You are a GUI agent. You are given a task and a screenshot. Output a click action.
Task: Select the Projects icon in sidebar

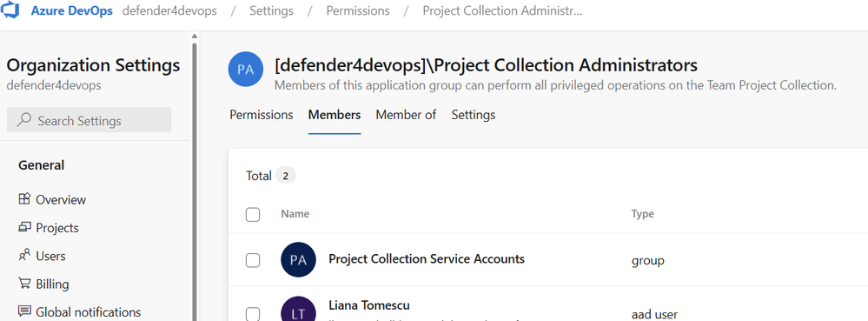pyautogui.click(x=23, y=227)
